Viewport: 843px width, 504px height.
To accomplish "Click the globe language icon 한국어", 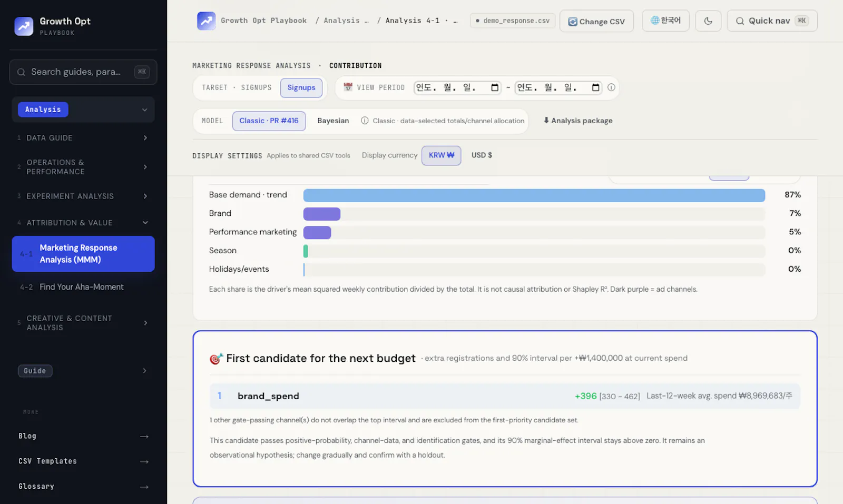I will [x=655, y=21].
